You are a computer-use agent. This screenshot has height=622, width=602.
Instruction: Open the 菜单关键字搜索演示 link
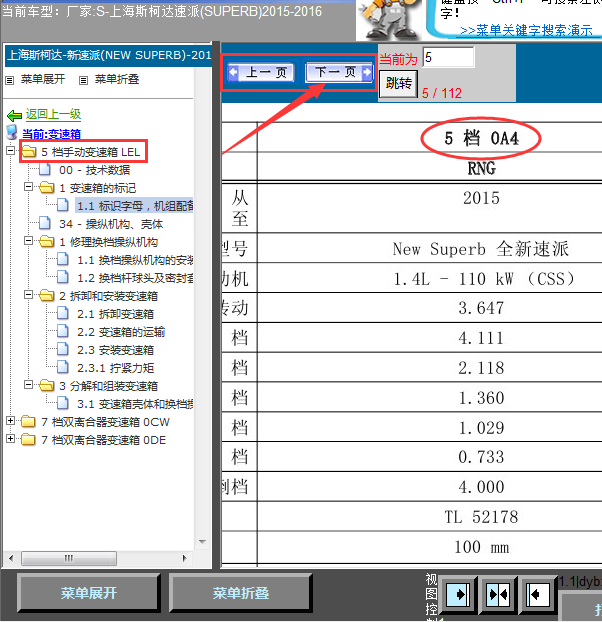point(526,31)
